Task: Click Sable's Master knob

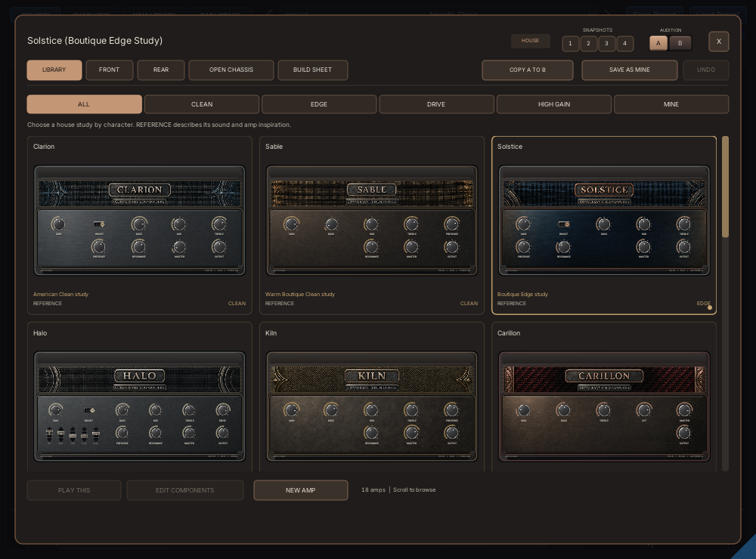Action: tap(411, 247)
